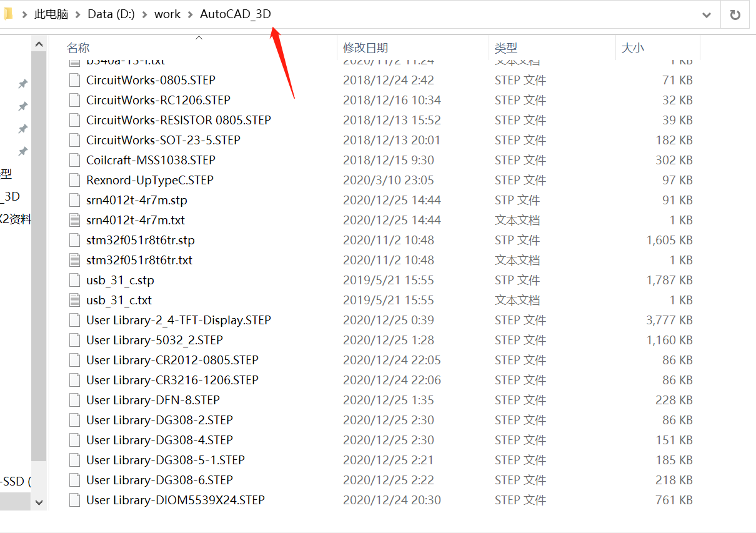Select file name CircuitWorks-0805.STEP
The height and width of the screenshot is (533, 756).
pyautogui.click(x=151, y=80)
